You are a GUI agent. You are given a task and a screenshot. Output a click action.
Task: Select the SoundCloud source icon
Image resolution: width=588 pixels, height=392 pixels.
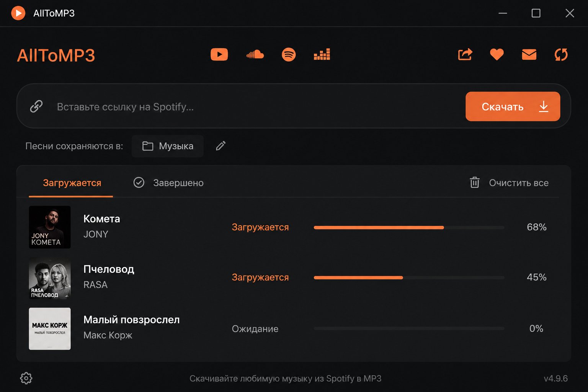tap(255, 55)
